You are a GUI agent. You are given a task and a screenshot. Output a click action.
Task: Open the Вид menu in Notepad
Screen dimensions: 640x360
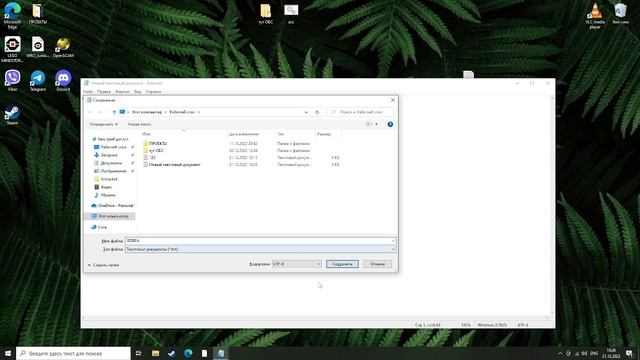[138, 92]
